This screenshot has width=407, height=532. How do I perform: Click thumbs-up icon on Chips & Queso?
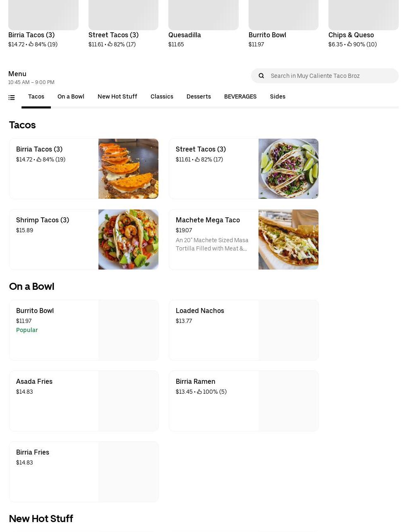pyautogui.click(x=350, y=44)
